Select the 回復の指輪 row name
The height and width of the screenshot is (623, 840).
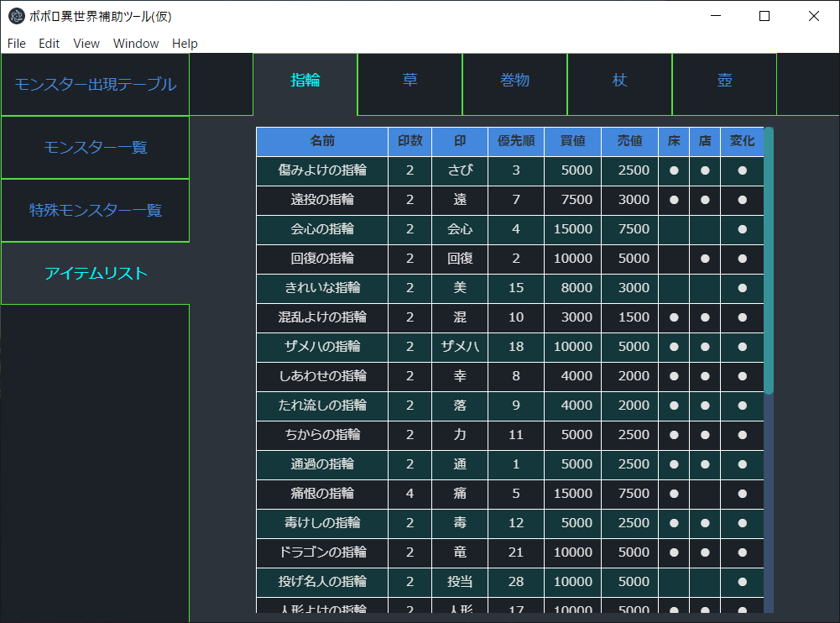click(x=322, y=259)
